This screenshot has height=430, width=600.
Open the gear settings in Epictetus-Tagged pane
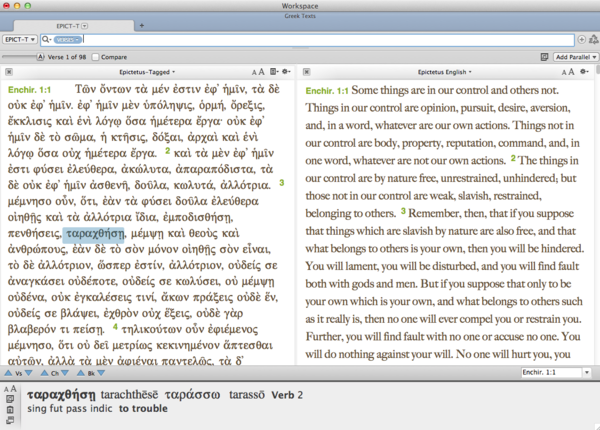pyautogui.click(x=286, y=72)
